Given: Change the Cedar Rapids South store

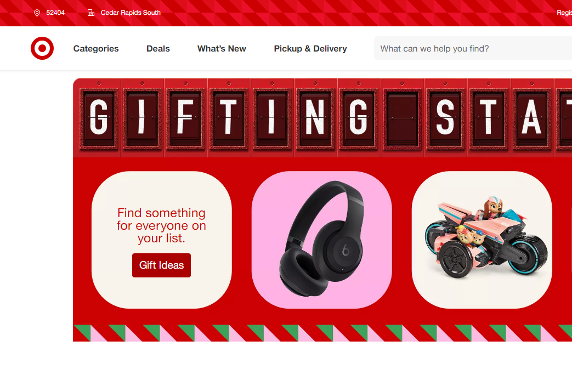Looking at the screenshot, I should coord(131,13).
